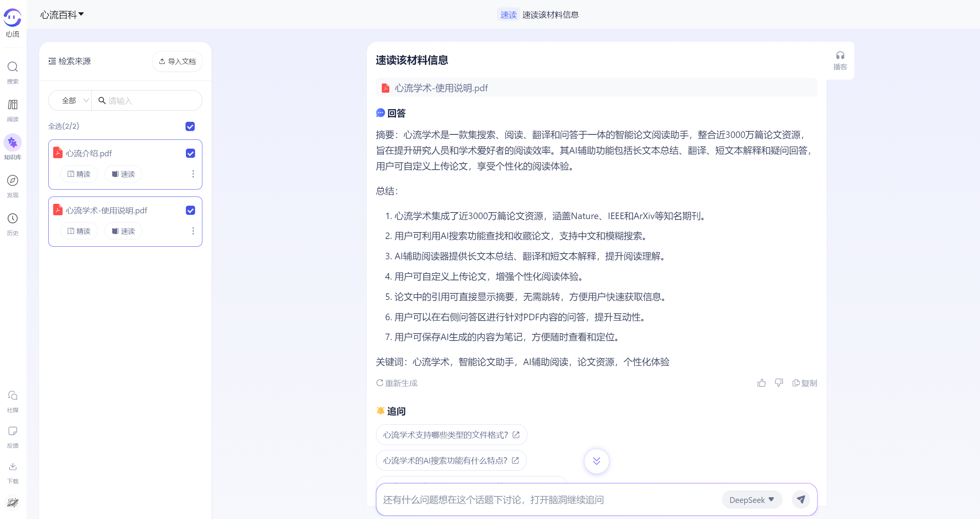Click 精读 for 心流学术-使用说明.pdf
Image resolution: width=980 pixels, height=519 pixels.
tap(79, 231)
